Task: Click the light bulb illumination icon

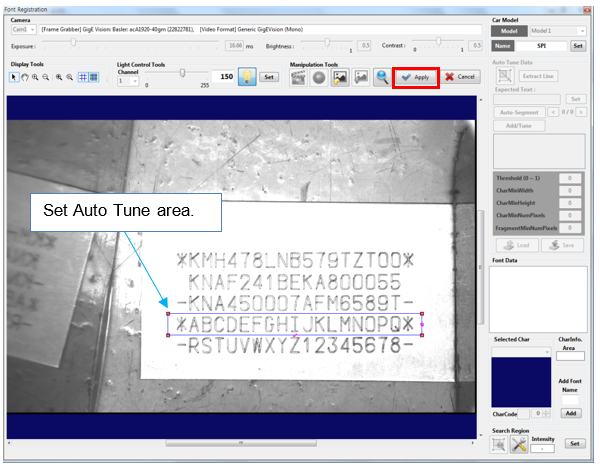Action: (246, 77)
